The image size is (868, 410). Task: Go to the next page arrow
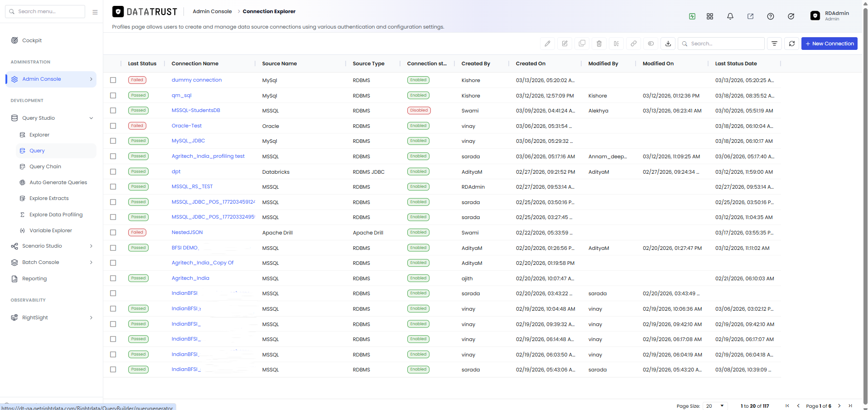pyautogui.click(x=839, y=406)
